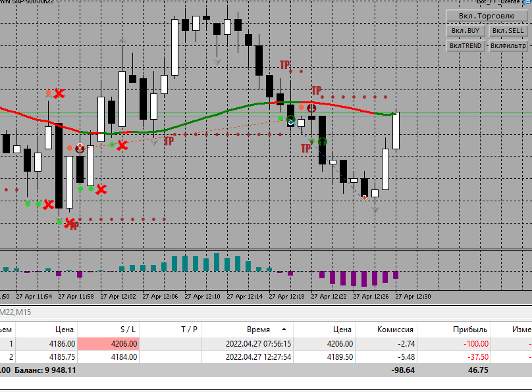
Task: Select the profit value -37.50
Action: click(454, 356)
